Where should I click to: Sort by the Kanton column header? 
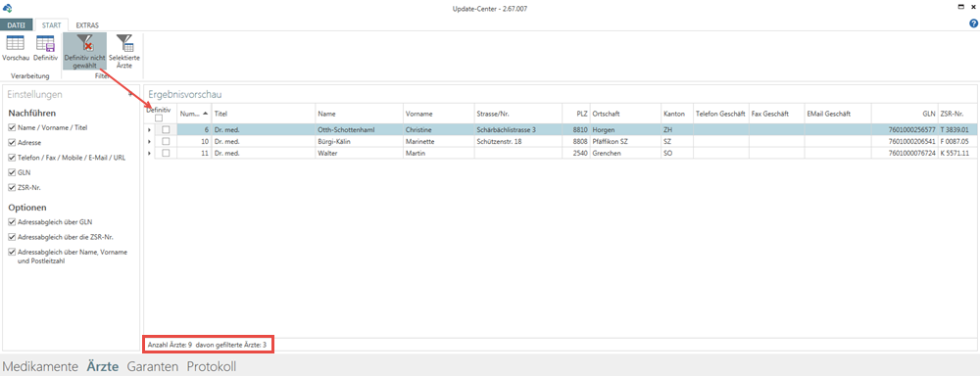[677, 114]
